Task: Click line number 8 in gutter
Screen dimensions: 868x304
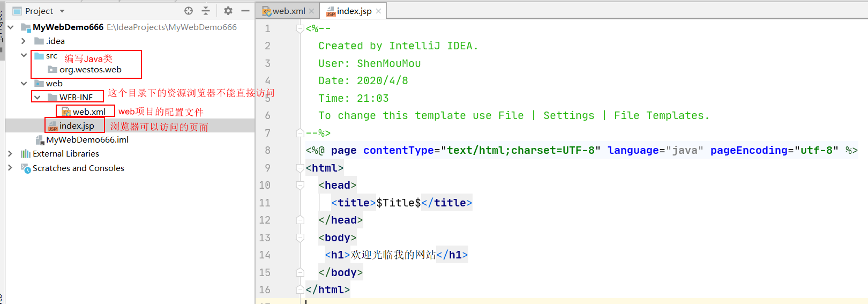Action: [x=267, y=150]
